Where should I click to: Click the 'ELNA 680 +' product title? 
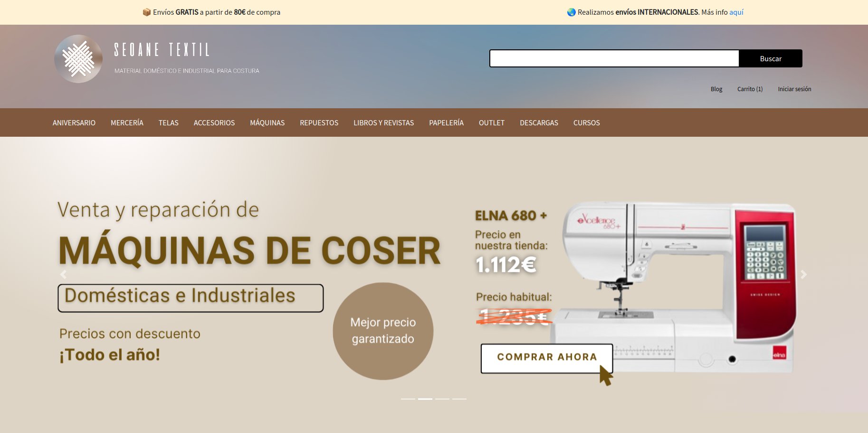coord(511,216)
